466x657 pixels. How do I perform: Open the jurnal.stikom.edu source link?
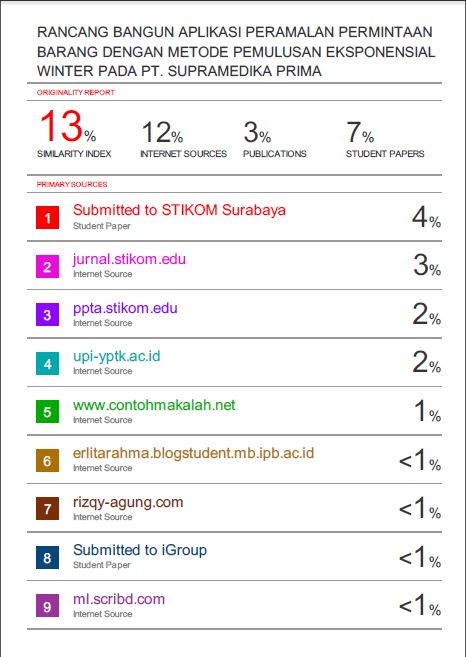pyautogui.click(x=129, y=259)
